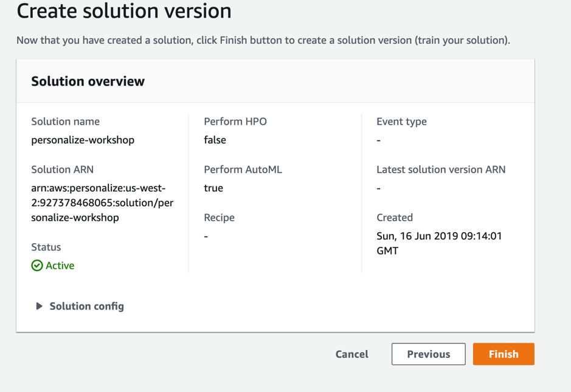
Task: Click the Status label
Action: point(46,247)
